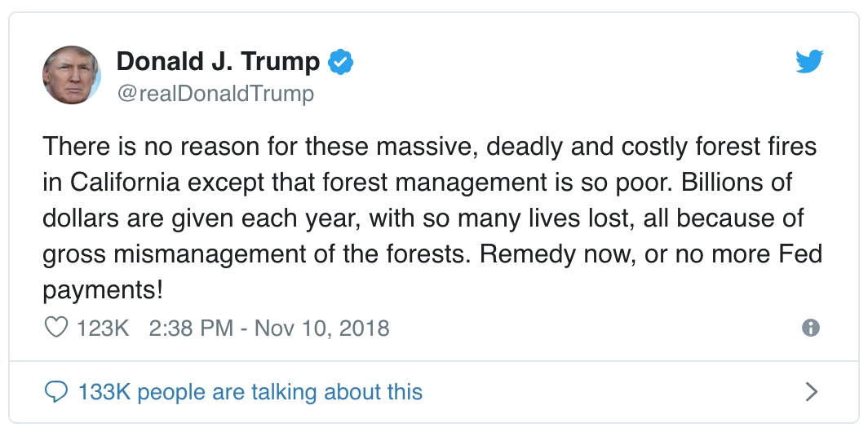Image resolution: width=868 pixels, height=432 pixels.
Task: Open the profile avatar photo
Action: [72, 75]
